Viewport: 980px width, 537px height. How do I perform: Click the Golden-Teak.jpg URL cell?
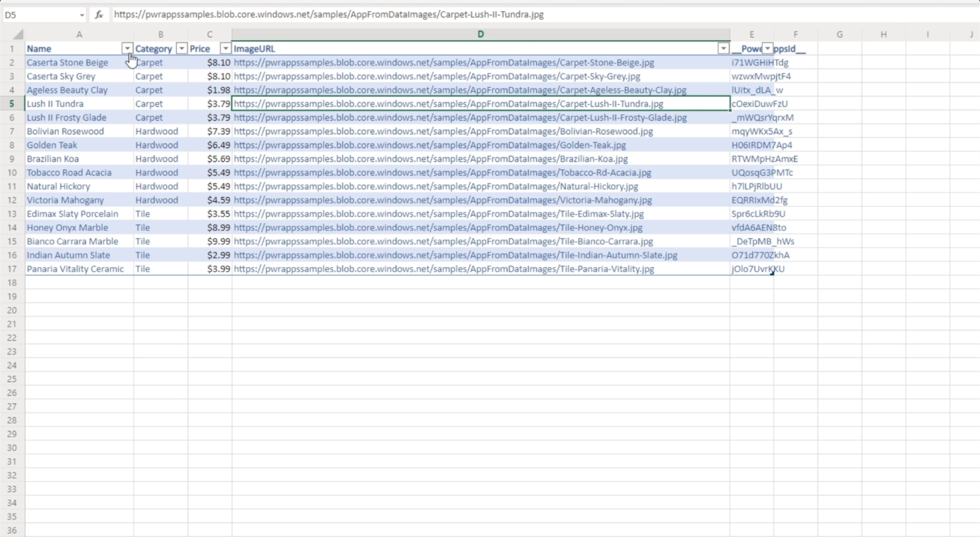tap(481, 145)
